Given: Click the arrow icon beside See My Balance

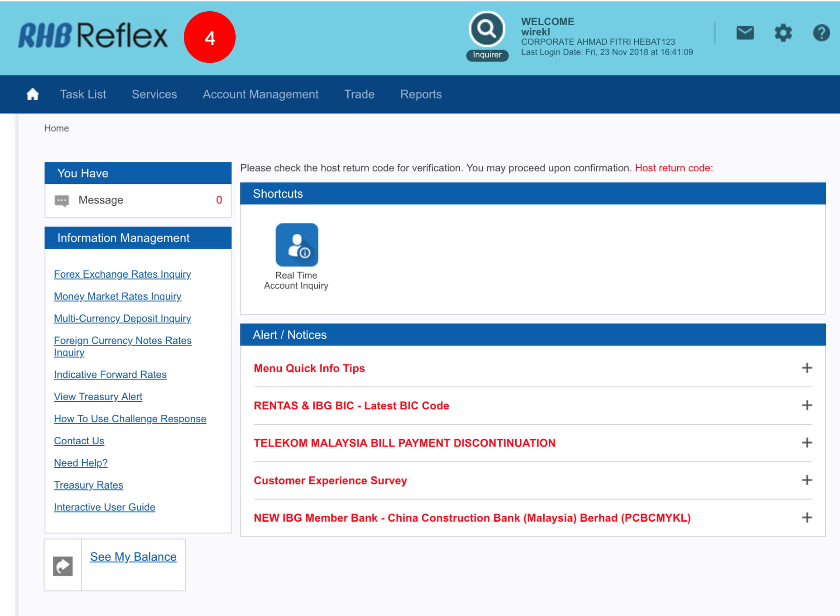Looking at the screenshot, I should click(x=63, y=566).
